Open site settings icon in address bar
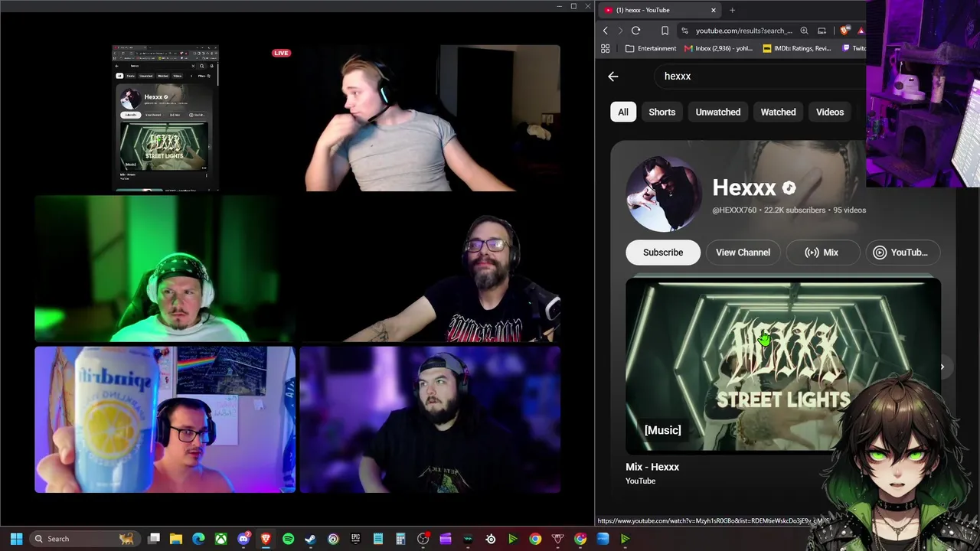Screen dimensions: 980x551 coord(685,31)
